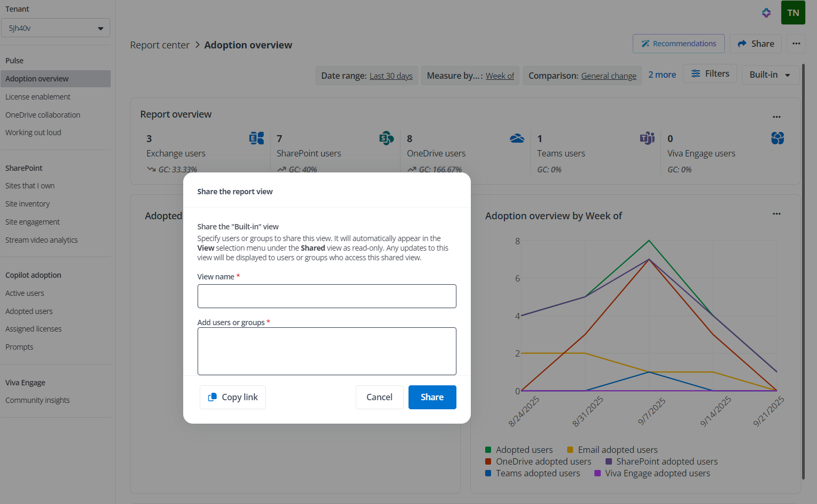Open the Tenant dropdown
The image size is (817, 504).
55,28
